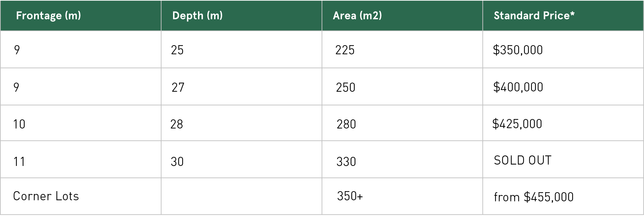Click the 350+ area cell
The width and height of the screenshot is (644, 216).
point(350,196)
